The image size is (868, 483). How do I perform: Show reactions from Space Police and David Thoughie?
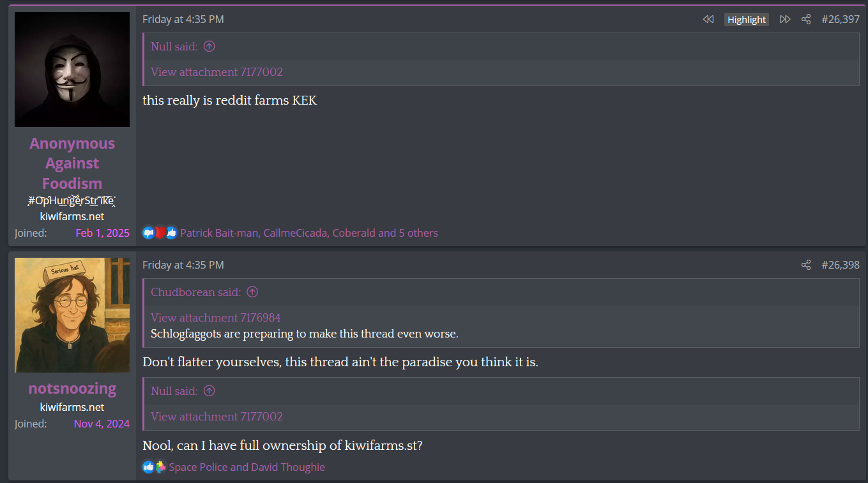tap(247, 467)
